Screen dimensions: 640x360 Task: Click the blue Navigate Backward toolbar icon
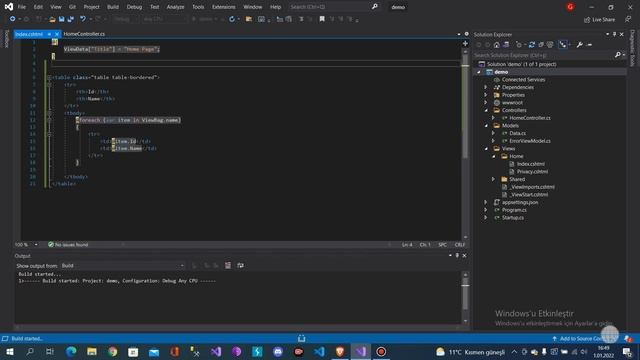13,19
